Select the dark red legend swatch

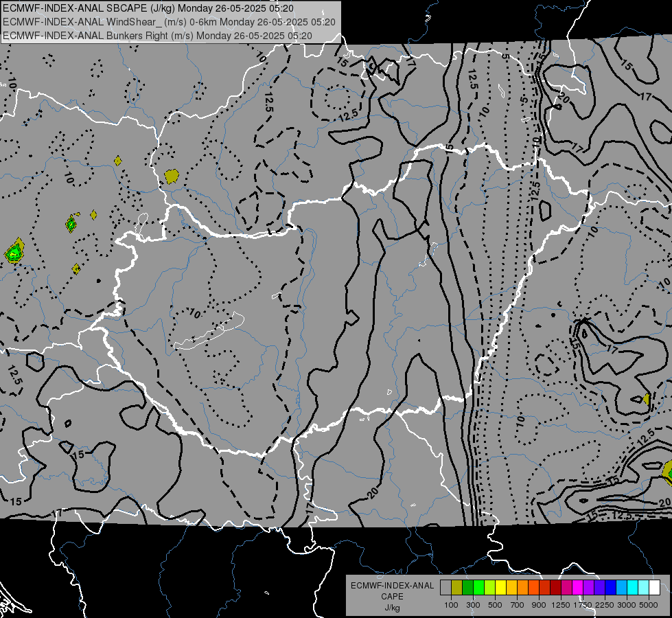pos(555,587)
